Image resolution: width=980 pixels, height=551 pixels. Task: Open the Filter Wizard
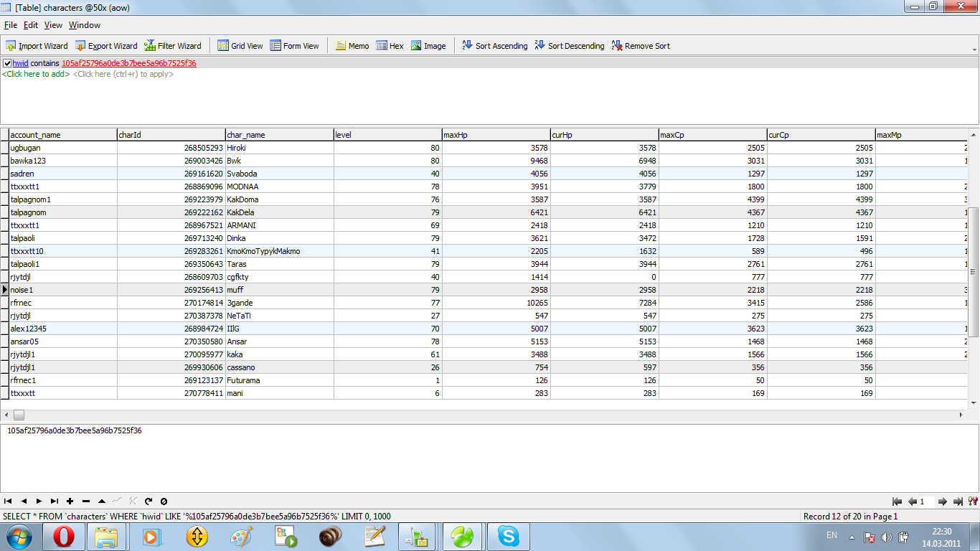click(173, 46)
